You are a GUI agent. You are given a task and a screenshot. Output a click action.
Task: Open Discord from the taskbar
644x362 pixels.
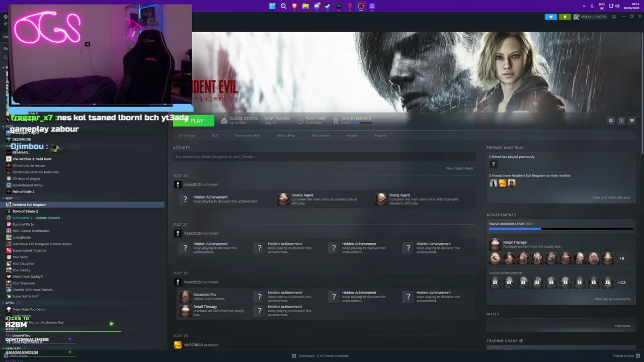click(316, 6)
